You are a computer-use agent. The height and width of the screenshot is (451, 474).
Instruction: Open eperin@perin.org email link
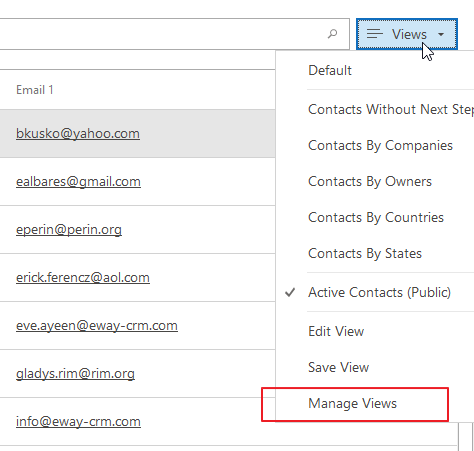(x=69, y=230)
